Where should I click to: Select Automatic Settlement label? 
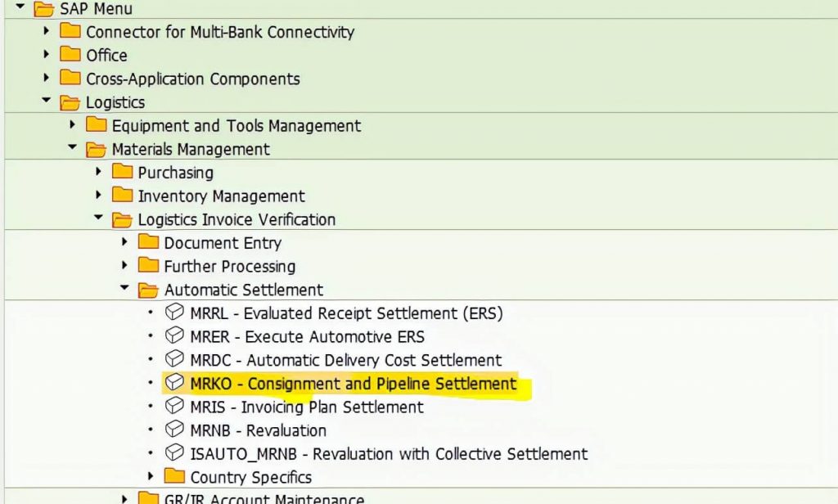[244, 290]
